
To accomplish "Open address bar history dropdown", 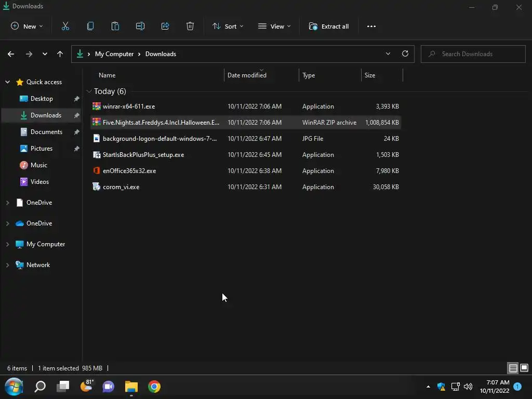I will coord(388,54).
